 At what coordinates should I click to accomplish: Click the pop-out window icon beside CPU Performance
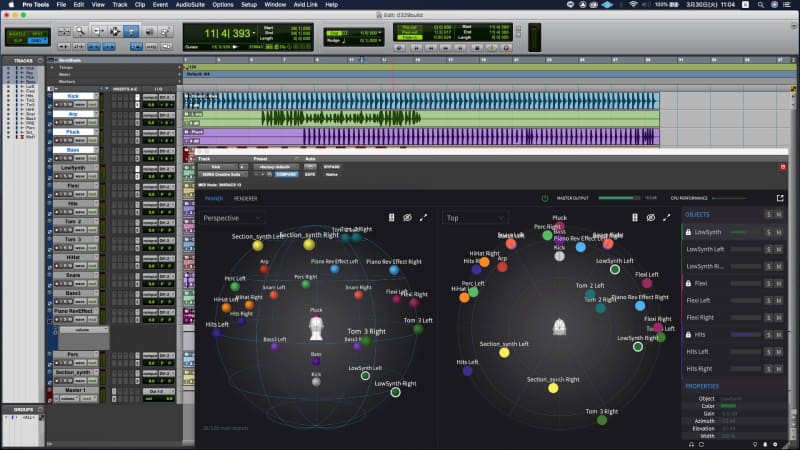coord(780,198)
